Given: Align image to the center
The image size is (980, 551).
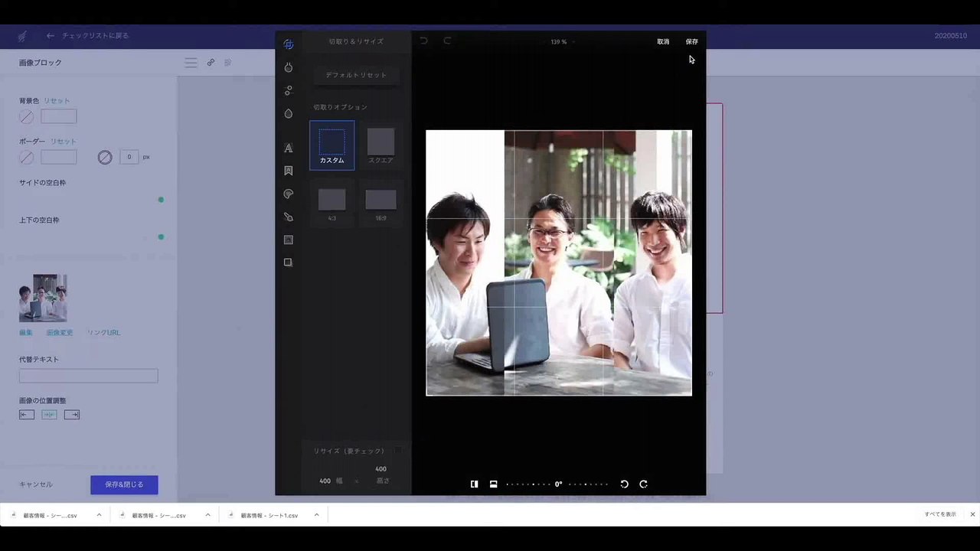Looking at the screenshot, I should (x=49, y=415).
